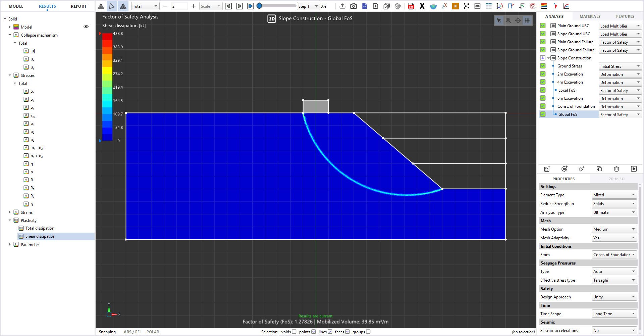
Task: Uncheck the Plain Ground UBC checkbox
Action: click(543, 26)
